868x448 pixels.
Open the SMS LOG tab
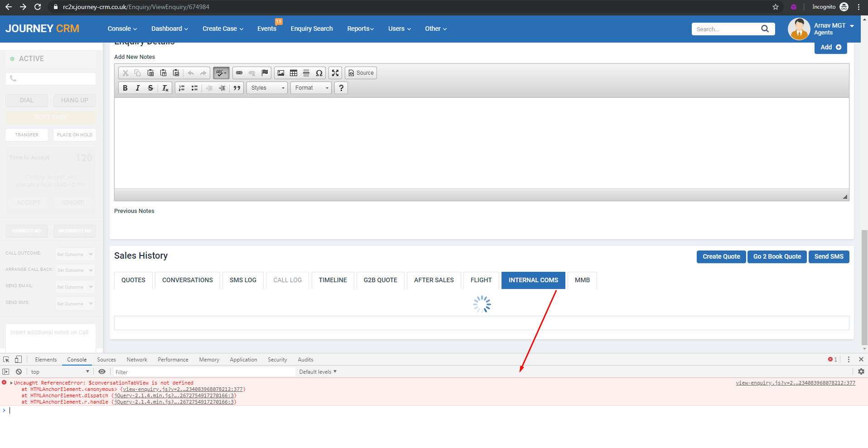(243, 280)
